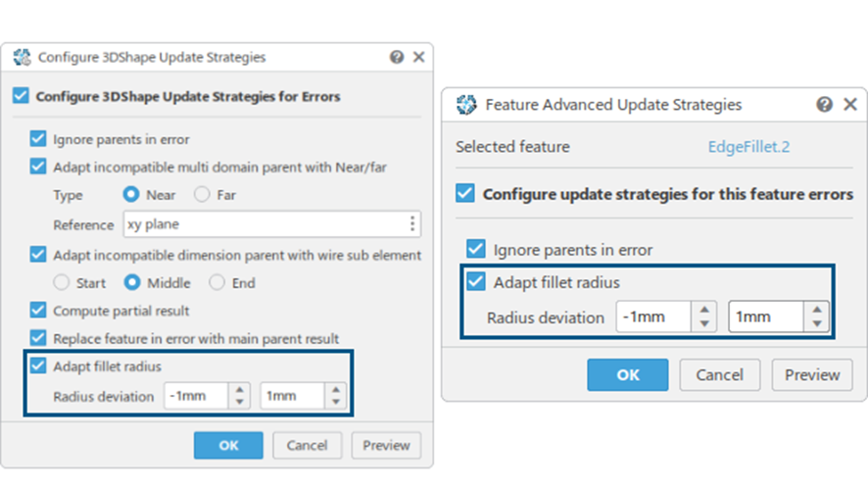Click help icon in Feature Advanced dialog

point(825,105)
